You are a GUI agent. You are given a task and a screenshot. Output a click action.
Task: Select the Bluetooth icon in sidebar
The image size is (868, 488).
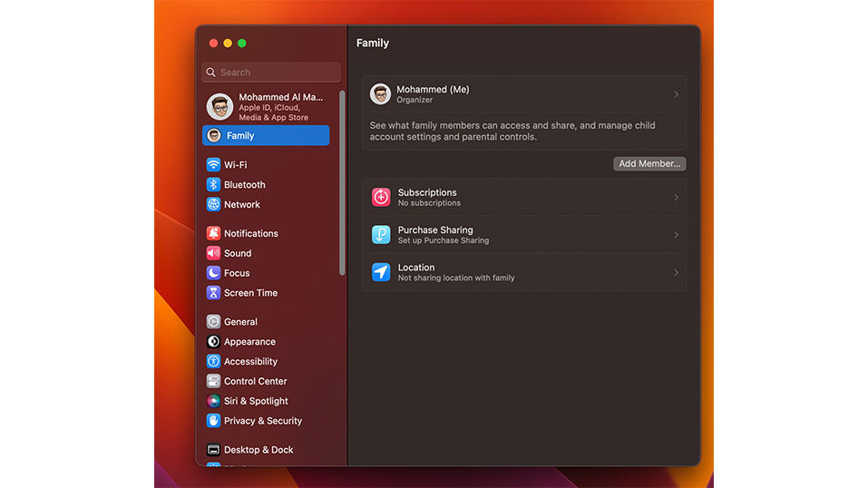pos(213,185)
